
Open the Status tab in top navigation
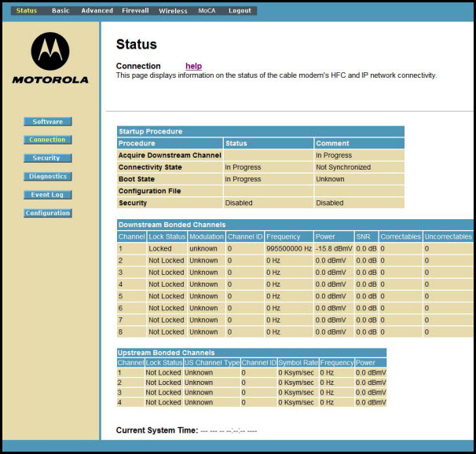(x=27, y=11)
